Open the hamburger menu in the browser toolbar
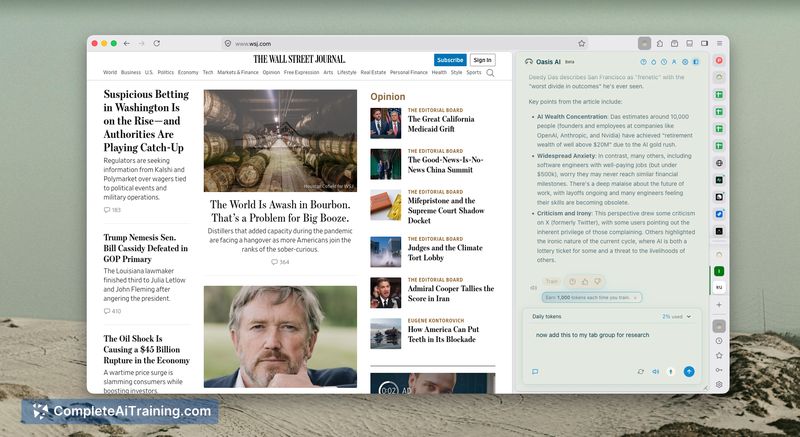The width and height of the screenshot is (800, 437). click(x=719, y=44)
